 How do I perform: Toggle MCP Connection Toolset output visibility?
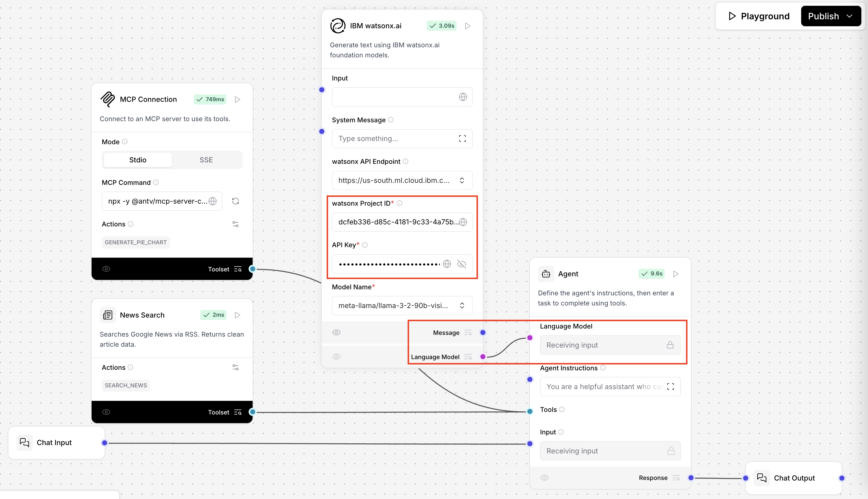106,269
